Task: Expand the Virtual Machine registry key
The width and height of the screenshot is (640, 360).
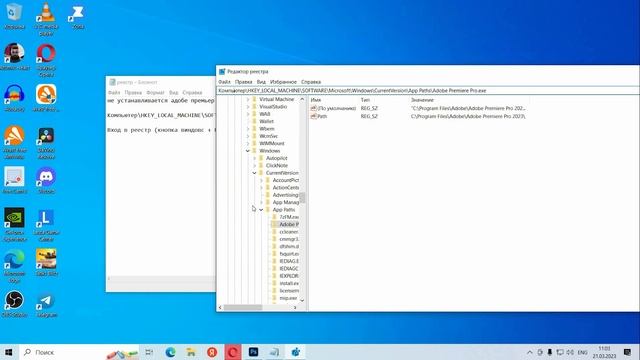Action: pyautogui.click(x=248, y=99)
